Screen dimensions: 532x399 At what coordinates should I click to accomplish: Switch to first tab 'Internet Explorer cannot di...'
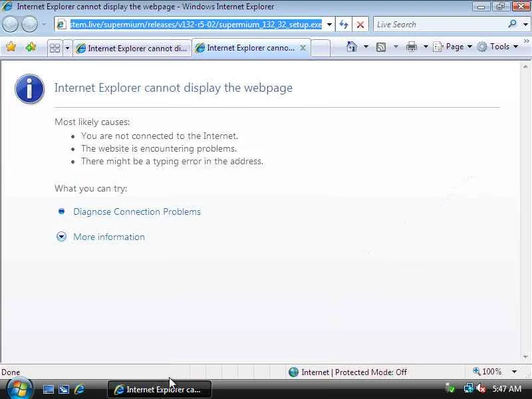[132, 49]
